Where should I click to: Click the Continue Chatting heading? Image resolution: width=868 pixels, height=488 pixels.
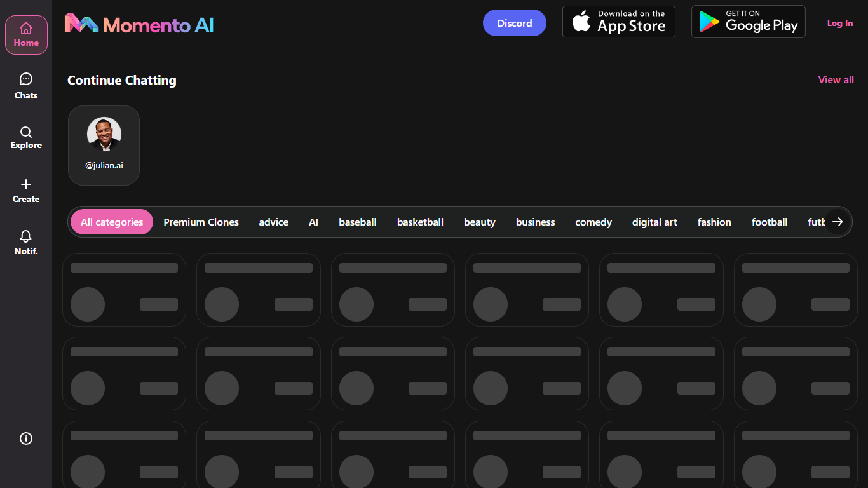coord(122,80)
